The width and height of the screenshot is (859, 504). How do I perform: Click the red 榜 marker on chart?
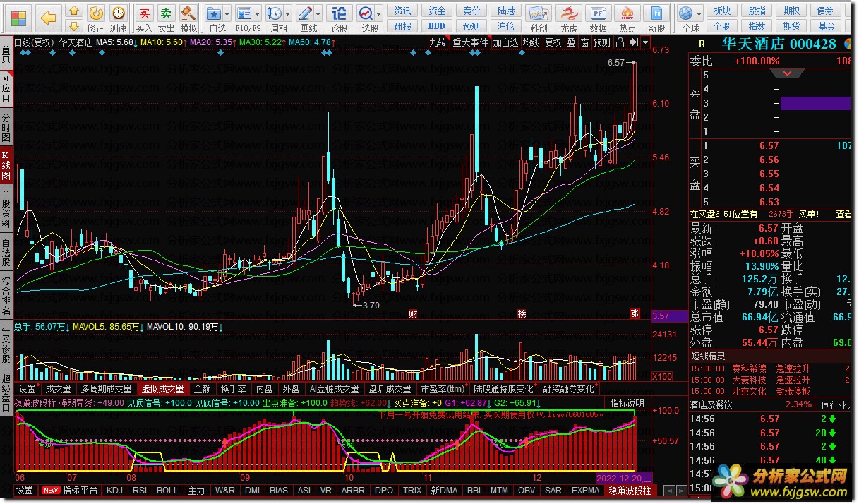coord(522,313)
